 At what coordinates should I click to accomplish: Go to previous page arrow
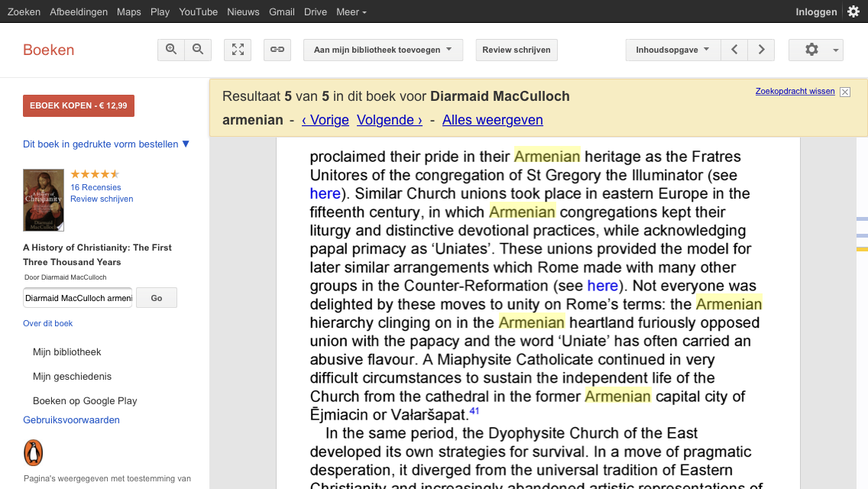point(734,50)
